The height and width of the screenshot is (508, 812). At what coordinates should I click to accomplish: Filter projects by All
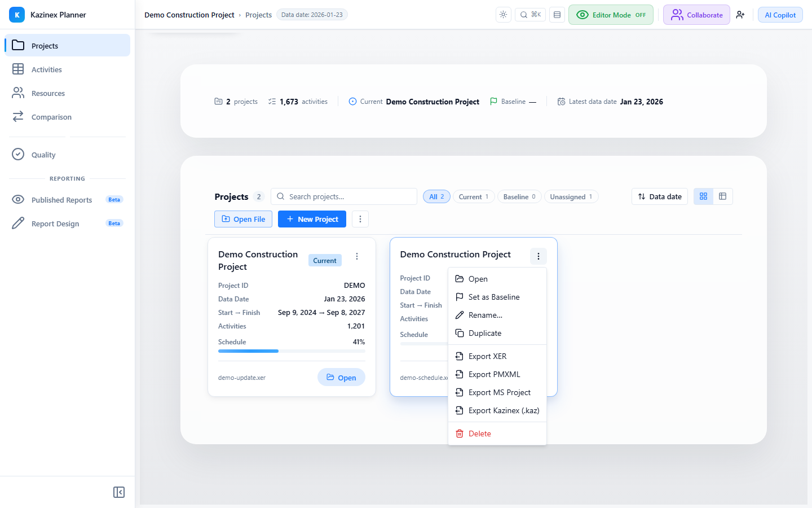point(436,196)
